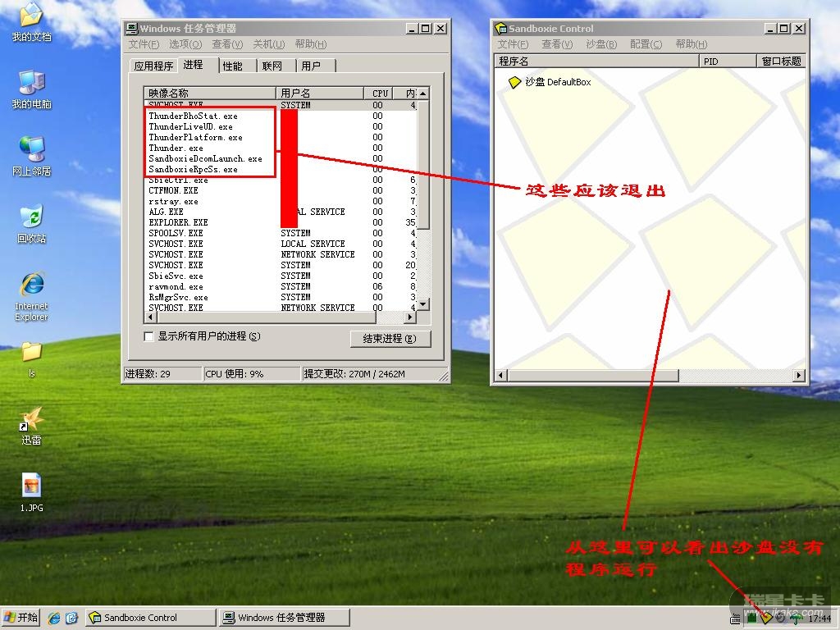Screen dimensions: 840x630
Task: Open the 帮助 menu in Sandboxie Control
Action: click(x=691, y=44)
